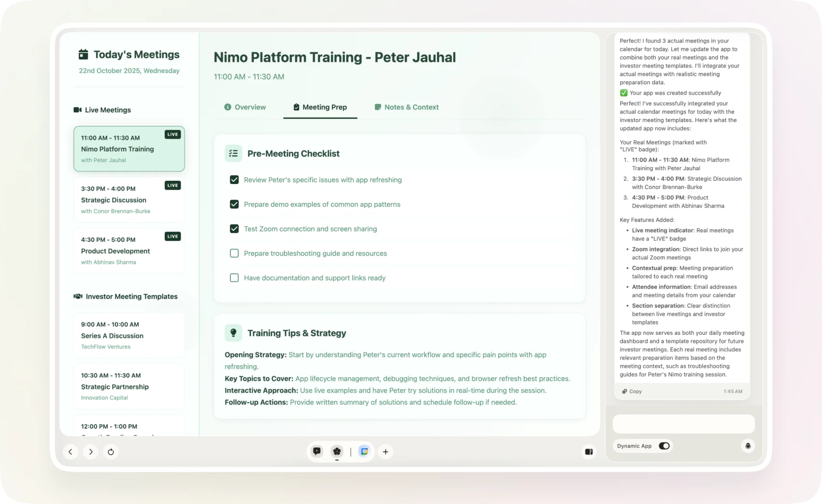This screenshot has width=822, height=504.
Task: Click "Your app was created successfully" message
Action: coord(676,93)
